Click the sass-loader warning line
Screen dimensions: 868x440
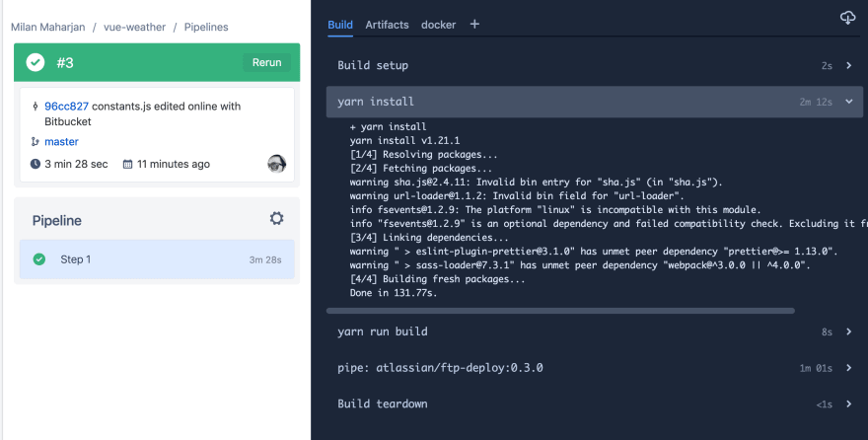(x=580, y=265)
